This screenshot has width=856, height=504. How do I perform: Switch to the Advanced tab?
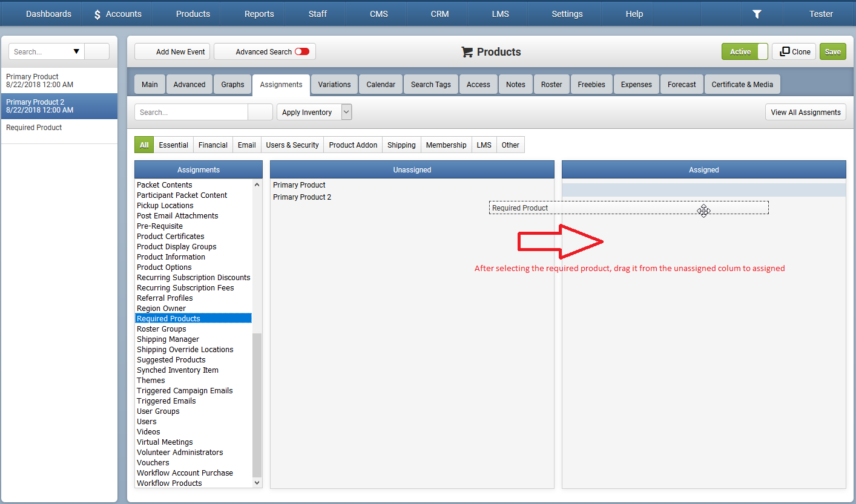[x=189, y=85]
